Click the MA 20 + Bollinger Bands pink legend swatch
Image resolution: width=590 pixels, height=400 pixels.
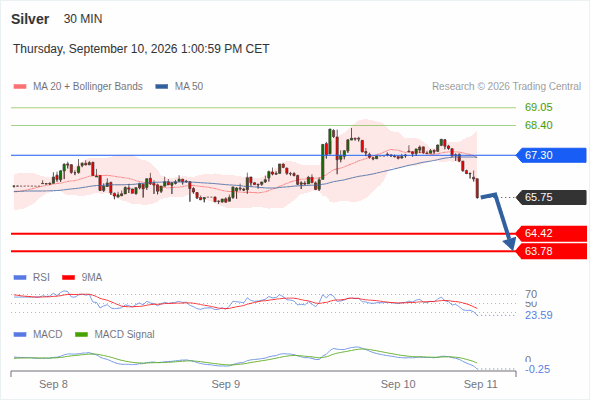point(20,87)
